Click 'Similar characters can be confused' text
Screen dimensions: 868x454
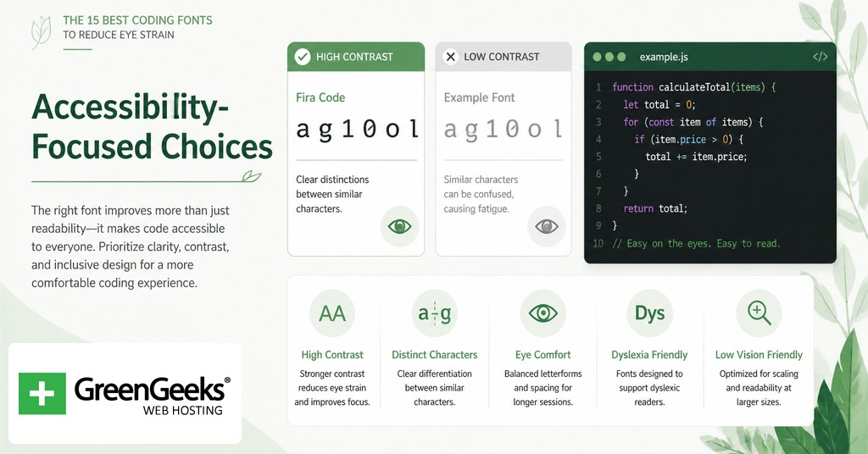tap(481, 194)
